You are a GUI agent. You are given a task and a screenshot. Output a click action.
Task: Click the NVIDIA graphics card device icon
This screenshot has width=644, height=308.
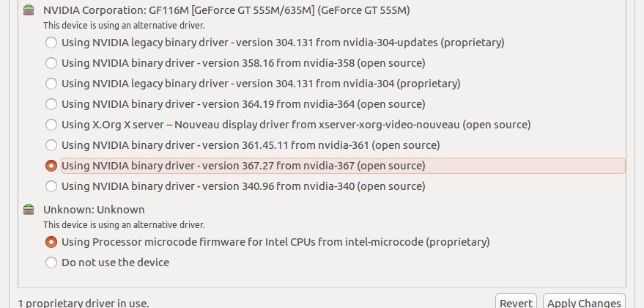pos(29,11)
